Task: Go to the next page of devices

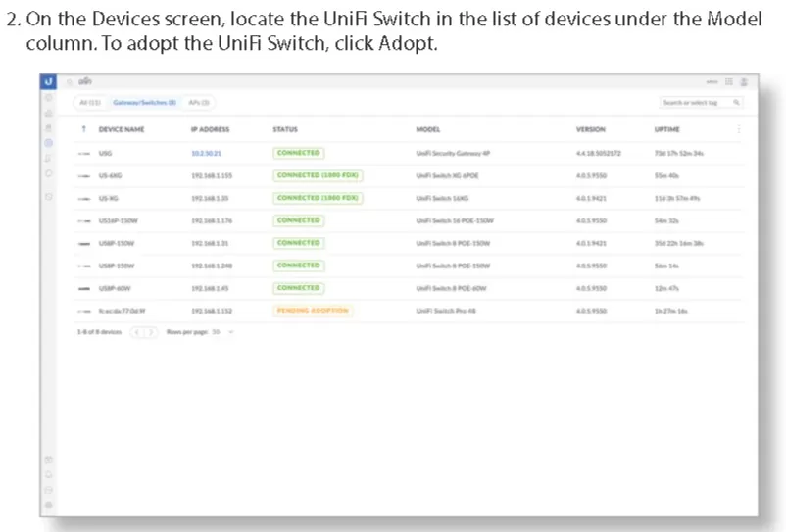Action: coord(150,332)
